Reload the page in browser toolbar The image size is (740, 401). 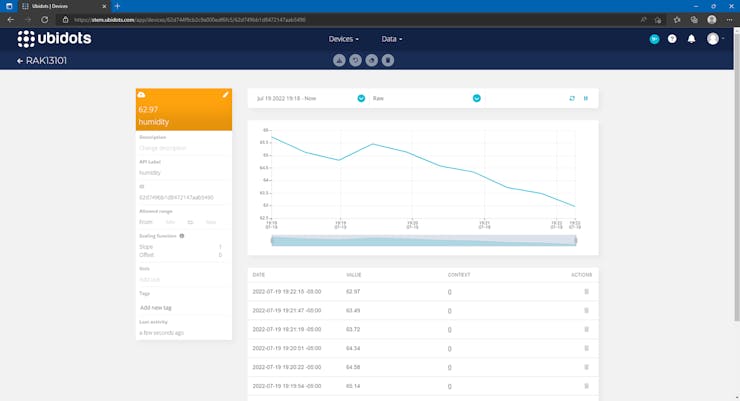pyautogui.click(x=44, y=18)
